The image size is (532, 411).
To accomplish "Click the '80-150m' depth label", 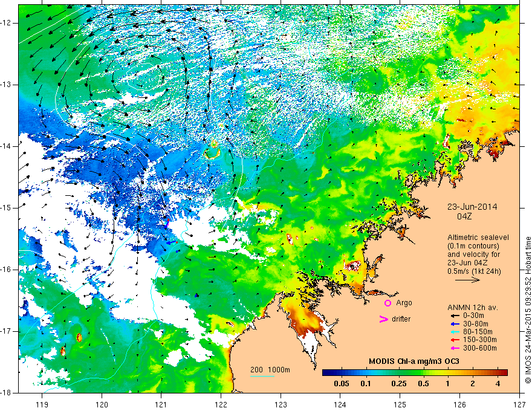I will (478, 332).
